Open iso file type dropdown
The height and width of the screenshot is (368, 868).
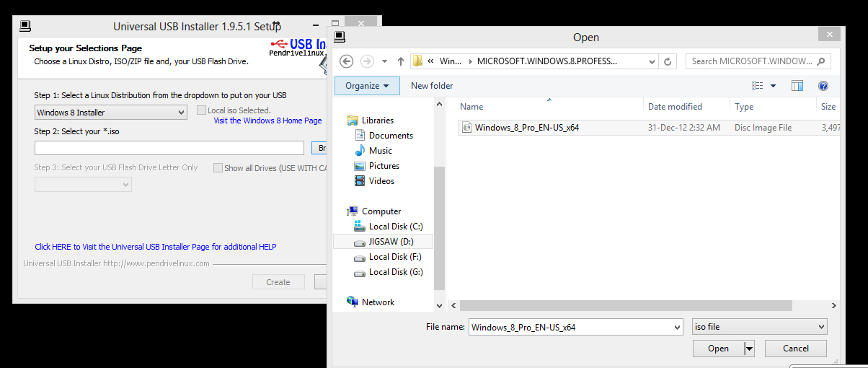click(x=759, y=327)
